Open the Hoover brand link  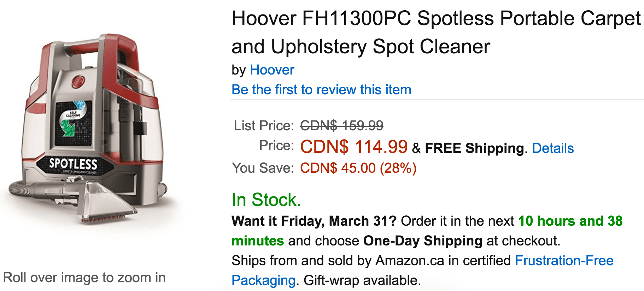tap(272, 70)
